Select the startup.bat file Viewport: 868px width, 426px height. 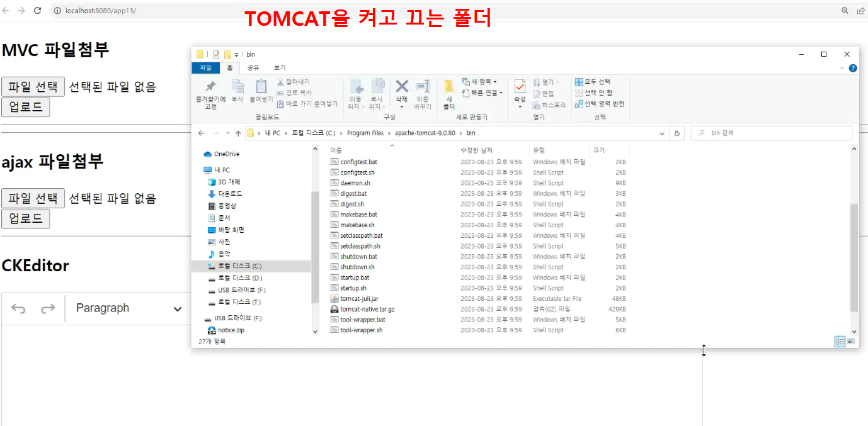coord(355,277)
